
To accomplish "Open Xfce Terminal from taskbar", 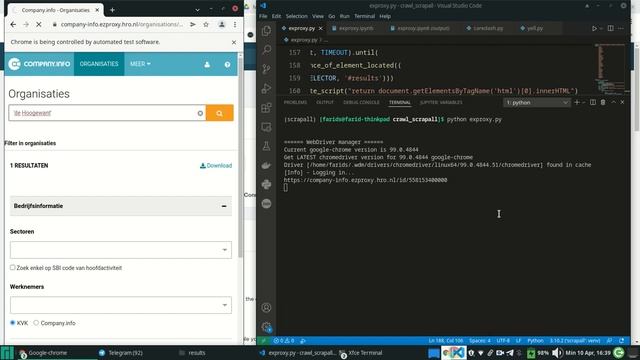I will point(362,353).
